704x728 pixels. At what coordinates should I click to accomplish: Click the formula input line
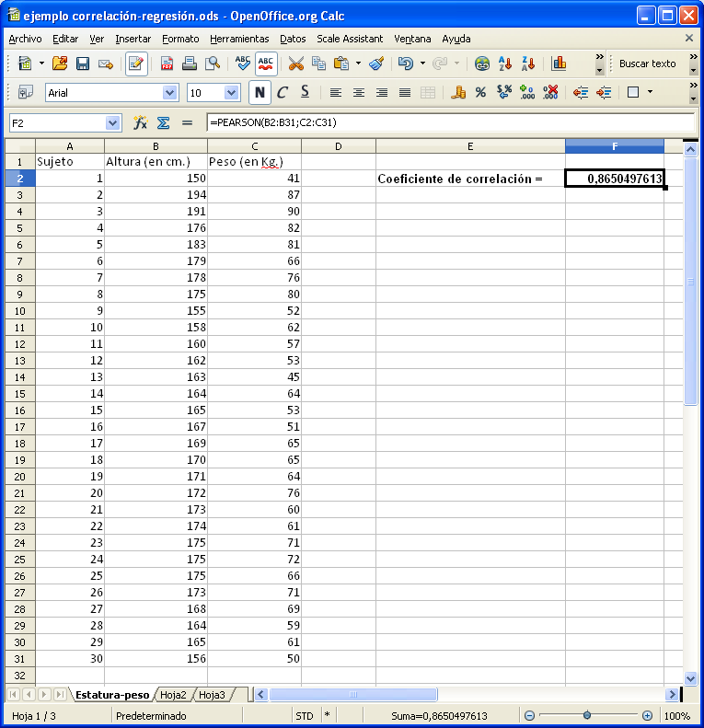point(449,122)
